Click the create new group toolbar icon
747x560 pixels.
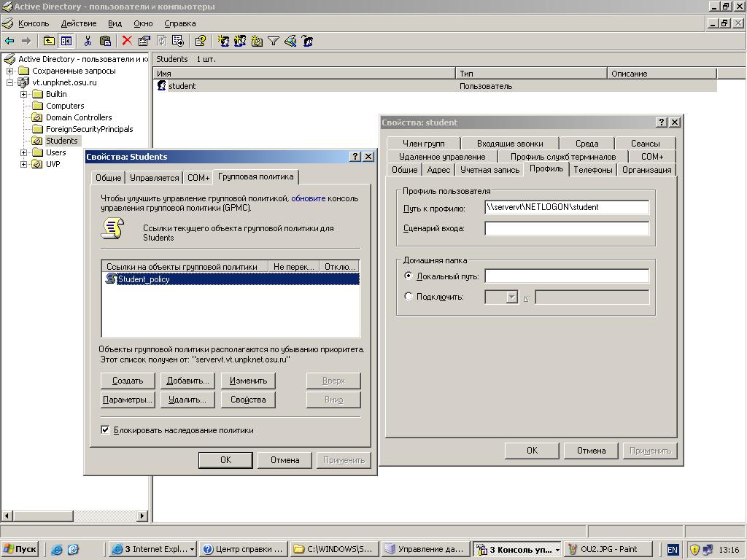[x=240, y=41]
